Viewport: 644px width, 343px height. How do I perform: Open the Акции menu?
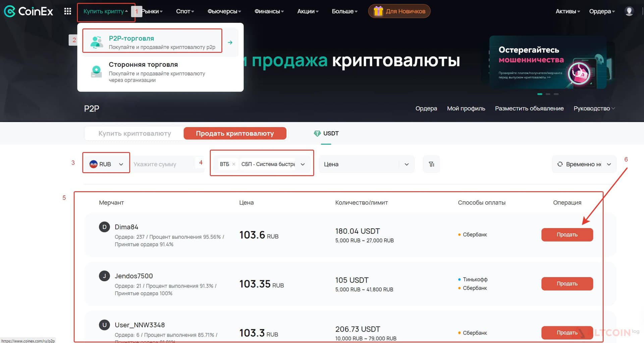308,11
